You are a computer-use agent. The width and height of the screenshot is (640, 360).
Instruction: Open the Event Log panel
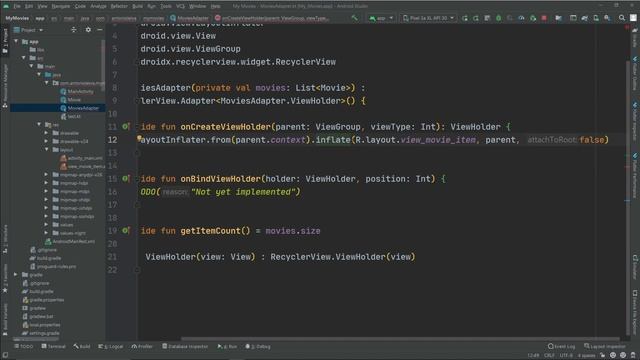[562, 347]
